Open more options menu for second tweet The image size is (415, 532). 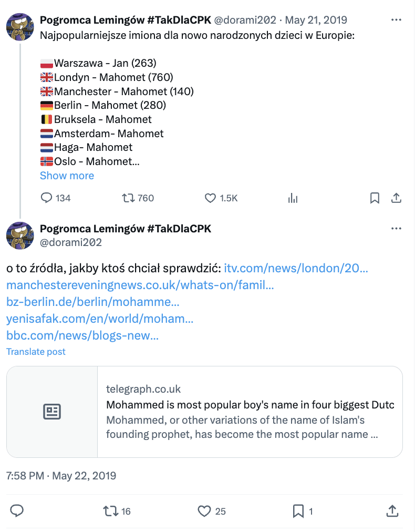tap(397, 229)
